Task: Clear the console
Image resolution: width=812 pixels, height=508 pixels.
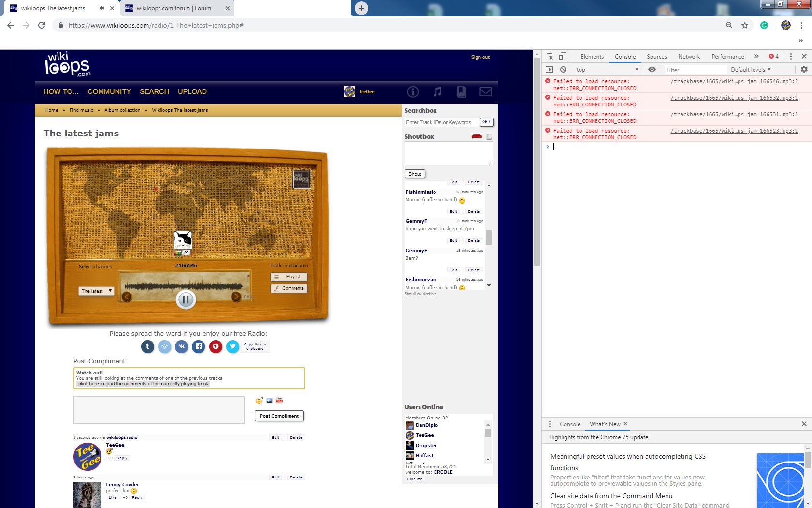Action: click(x=563, y=70)
